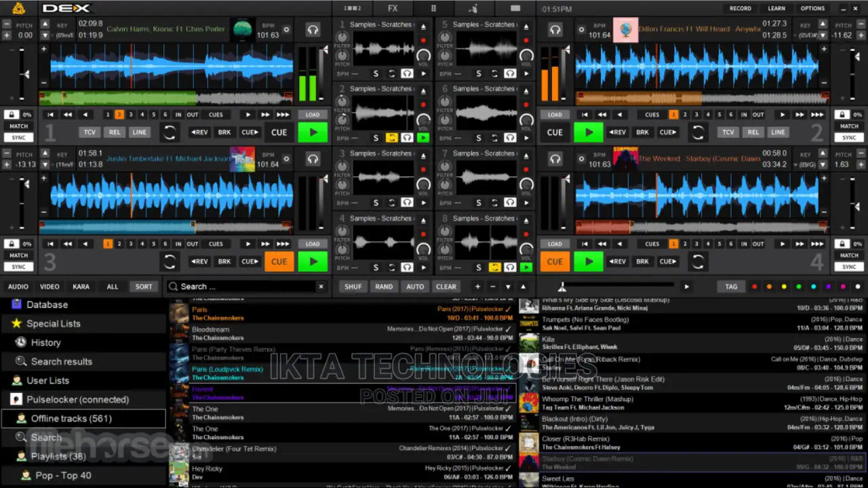Screen dimensions: 868x488
Task: Open the History list
Action: [x=45, y=342]
